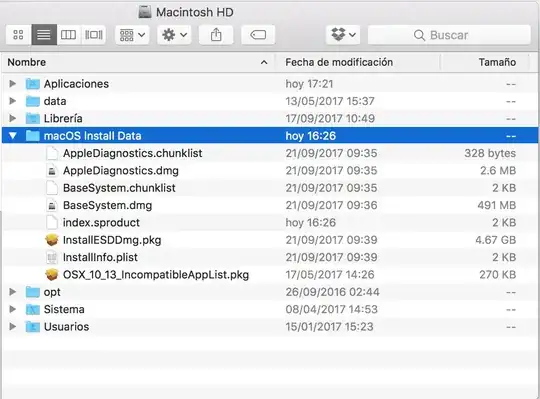This screenshot has height=399, width=540.
Task: Select the Aplicaciones folder icon
Action: coord(33,84)
